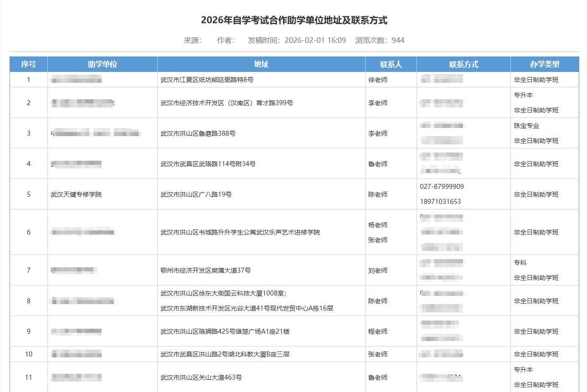Click the 专升本 label in row 11

524,370
